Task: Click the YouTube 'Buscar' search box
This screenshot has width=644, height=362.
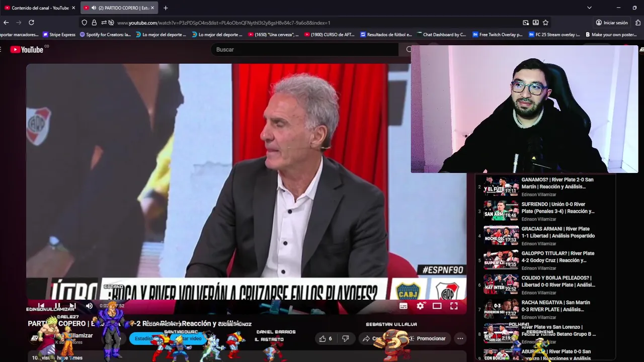Action: (304, 49)
